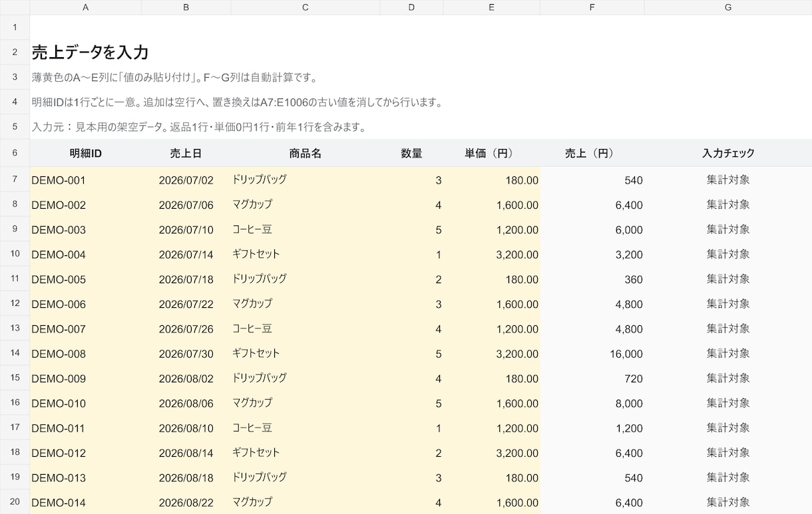Select column D header
812x514 pixels.
pos(411,7)
